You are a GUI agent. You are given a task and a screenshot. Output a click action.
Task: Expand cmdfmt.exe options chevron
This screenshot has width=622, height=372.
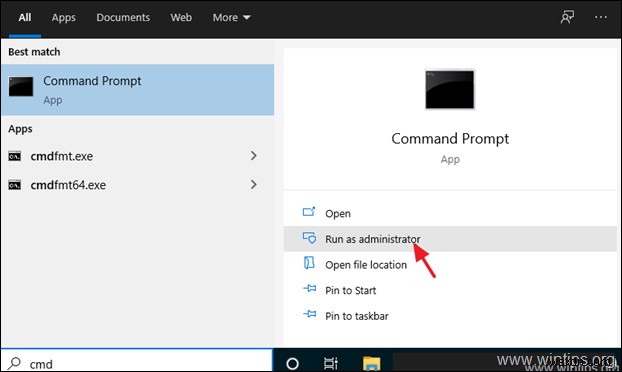pos(253,156)
